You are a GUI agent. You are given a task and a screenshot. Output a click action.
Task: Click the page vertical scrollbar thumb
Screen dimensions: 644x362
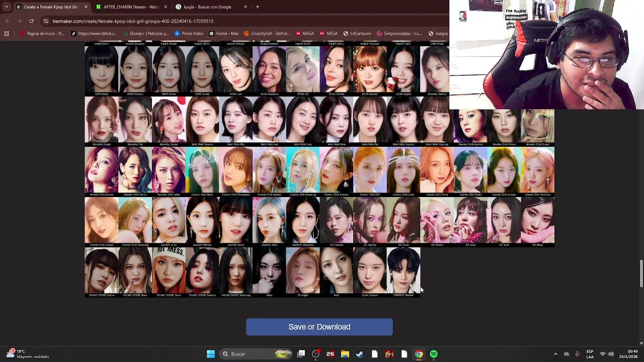tap(641, 274)
